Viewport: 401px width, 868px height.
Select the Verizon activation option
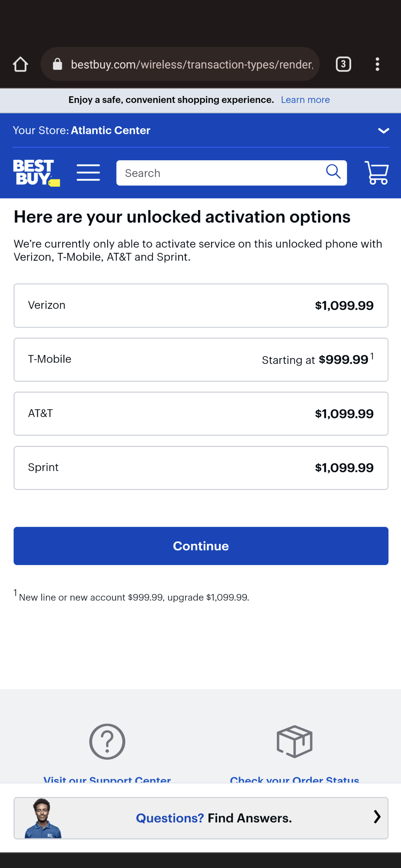(201, 306)
